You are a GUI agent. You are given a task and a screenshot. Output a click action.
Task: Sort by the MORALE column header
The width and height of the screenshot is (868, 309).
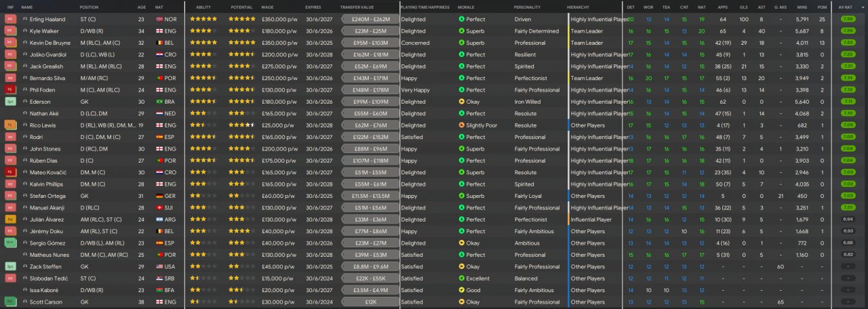coord(466,7)
